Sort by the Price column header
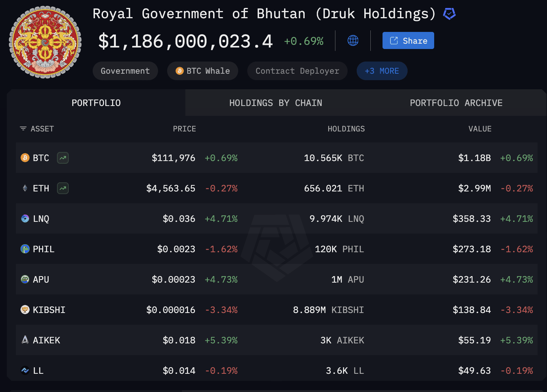The image size is (547, 392). [185, 129]
